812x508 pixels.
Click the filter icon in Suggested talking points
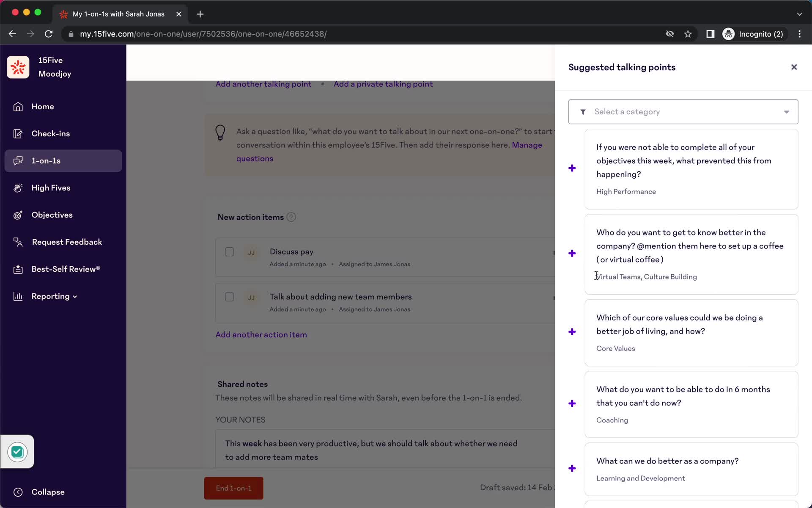pyautogui.click(x=583, y=111)
